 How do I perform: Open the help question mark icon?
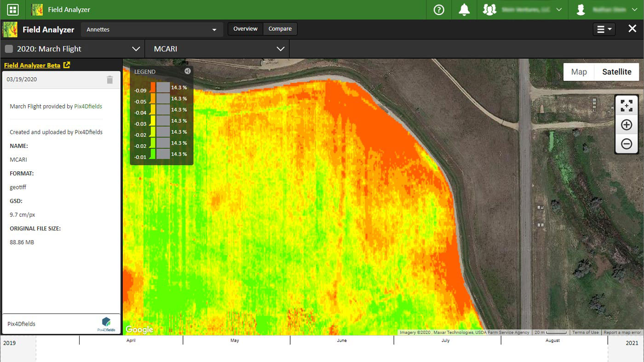tap(439, 10)
